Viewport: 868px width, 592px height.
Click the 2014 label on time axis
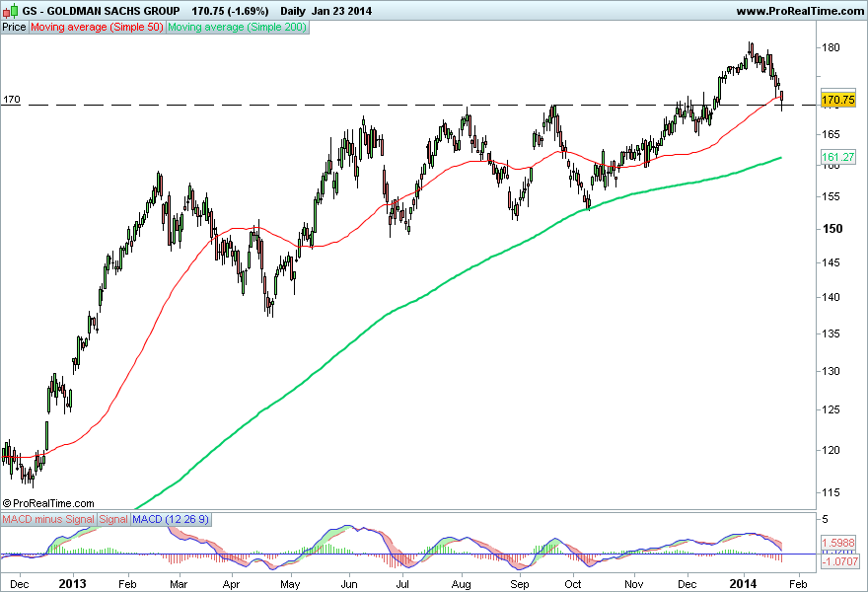tap(743, 584)
